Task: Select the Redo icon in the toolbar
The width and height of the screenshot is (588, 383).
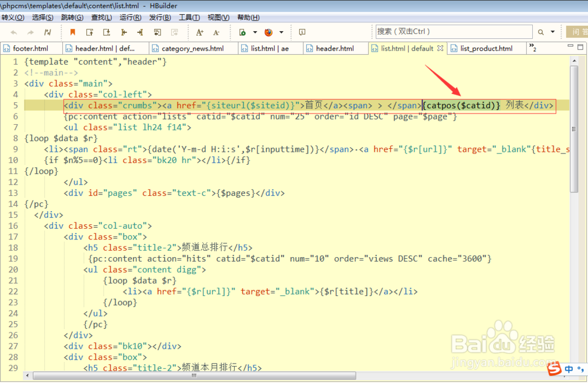Action: tap(30, 32)
